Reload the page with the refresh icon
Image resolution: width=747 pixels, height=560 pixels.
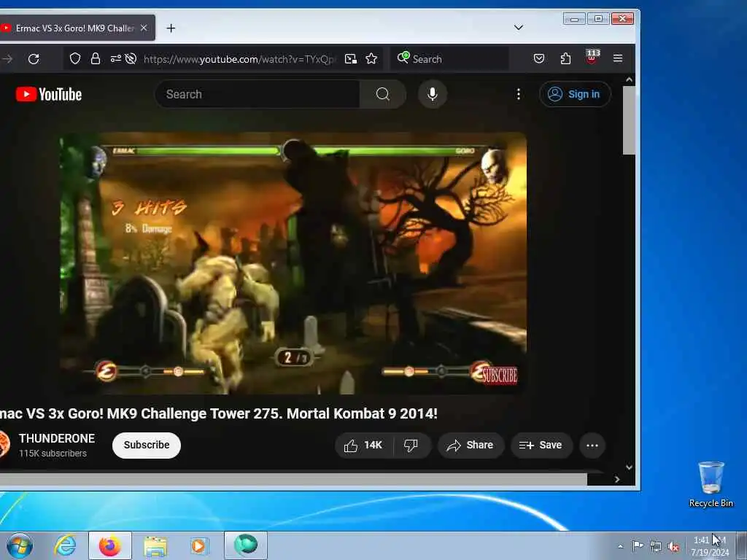click(34, 59)
